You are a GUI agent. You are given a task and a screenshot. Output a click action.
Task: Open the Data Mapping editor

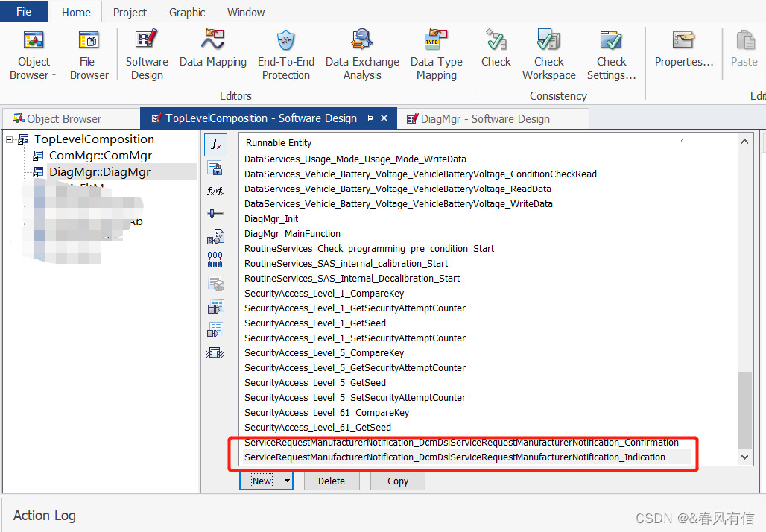[213, 49]
